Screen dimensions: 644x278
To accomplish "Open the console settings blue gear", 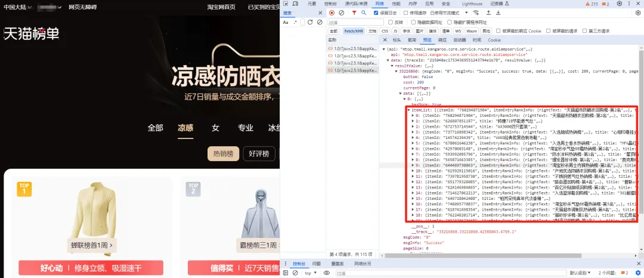I will (638, 273).
